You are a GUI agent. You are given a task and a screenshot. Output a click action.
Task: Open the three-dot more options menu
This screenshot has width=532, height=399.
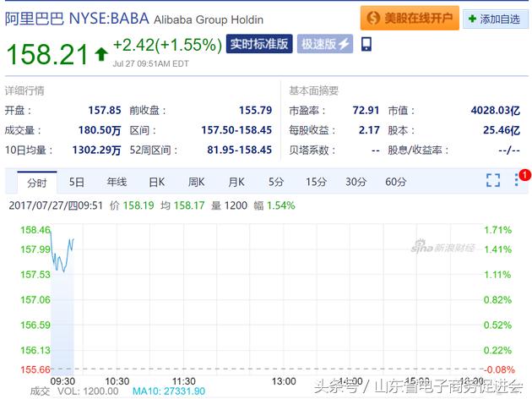(517, 181)
